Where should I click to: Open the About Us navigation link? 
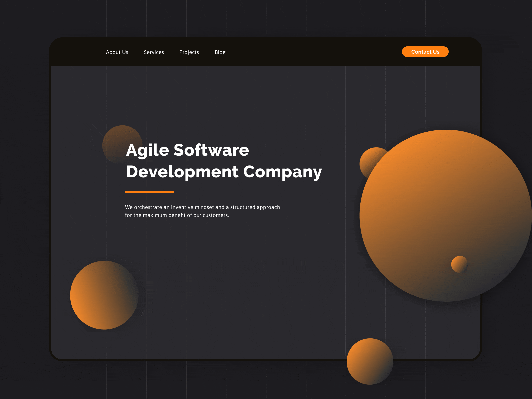pyautogui.click(x=117, y=52)
